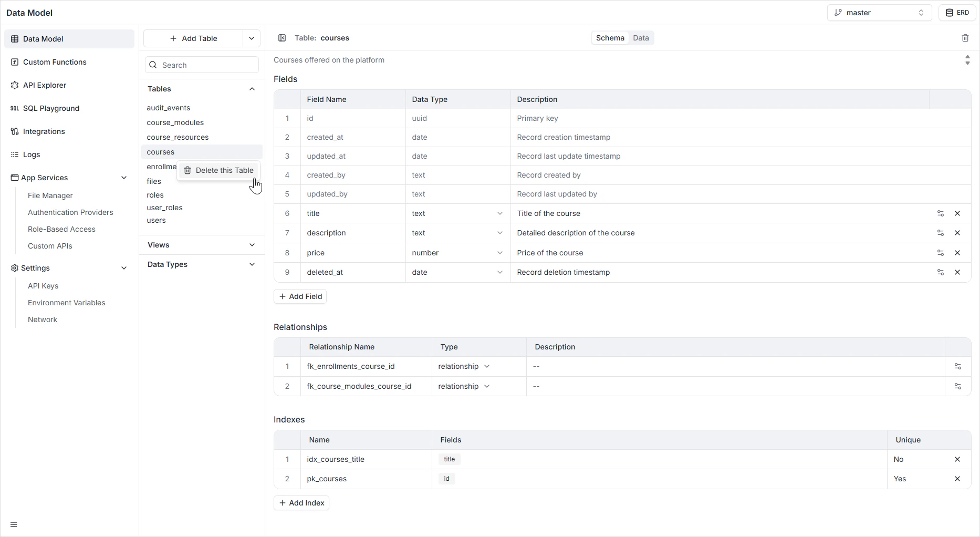Viewport: 980px width, 537px height.
Task: Open Custom APIs
Action: point(50,246)
